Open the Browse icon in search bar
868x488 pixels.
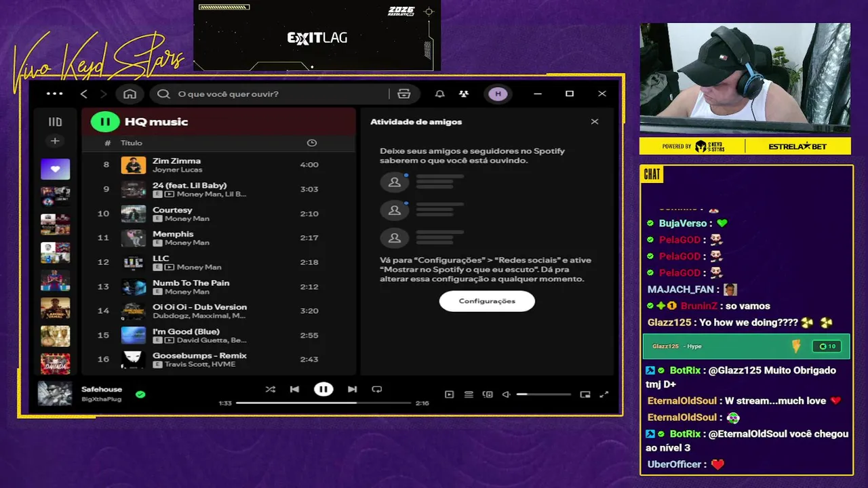coord(404,94)
